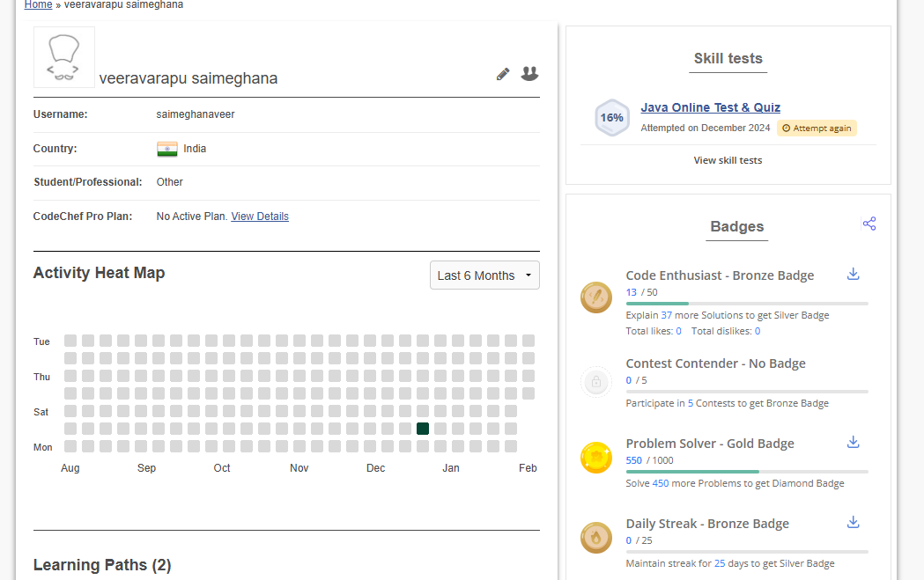Click the Activity Heat Map heading
Image resolution: width=924 pixels, height=580 pixels.
99,273
